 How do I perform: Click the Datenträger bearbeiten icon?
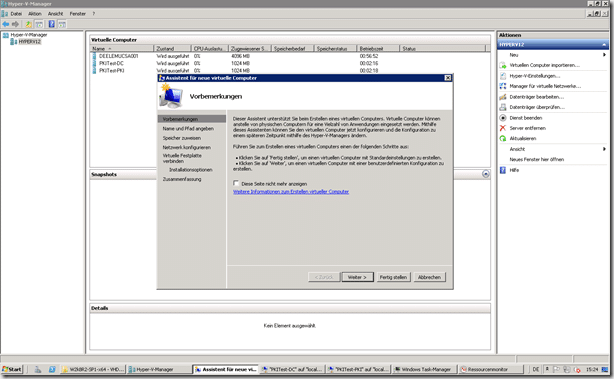[503, 97]
